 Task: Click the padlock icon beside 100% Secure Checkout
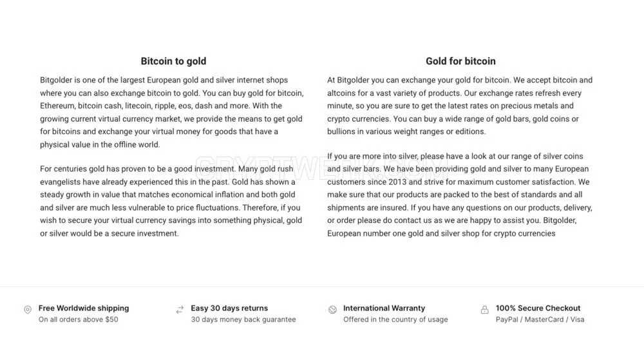tap(485, 309)
